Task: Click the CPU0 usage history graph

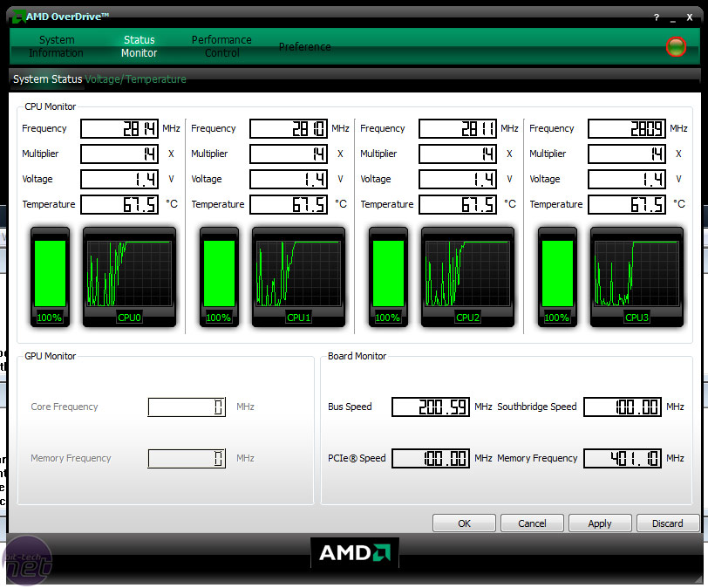Action: (129, 277)
